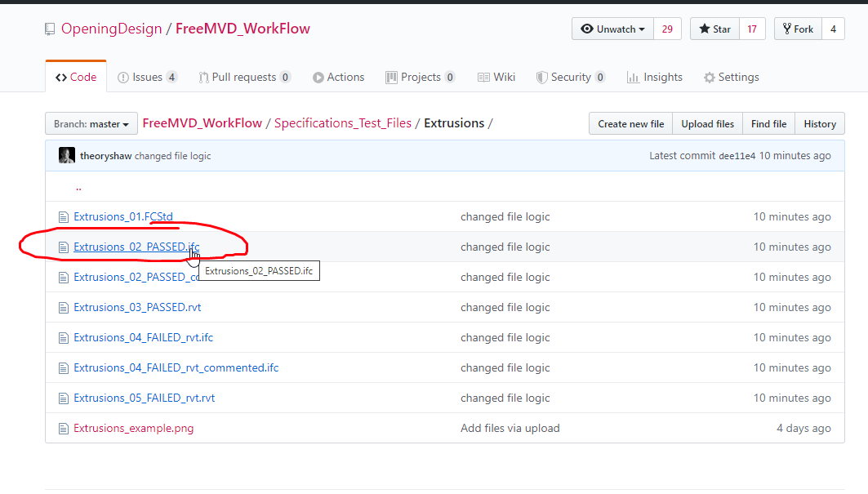Open commit message for Extrusions_01.FCStd row
The image size is (868, 494).
(505, 216)
